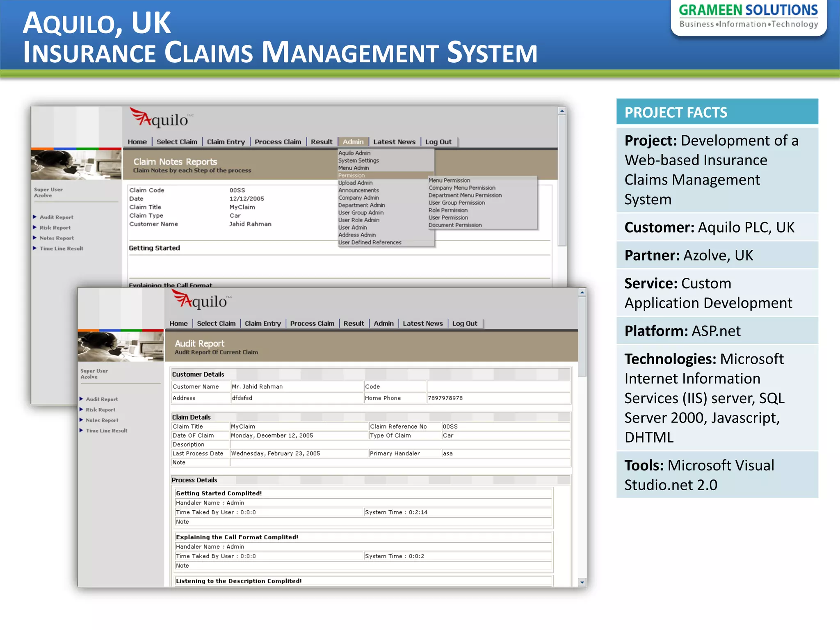
Task: Open Notes Report link in the Audit Report window sidebar
Action: [x=102, y=420]
